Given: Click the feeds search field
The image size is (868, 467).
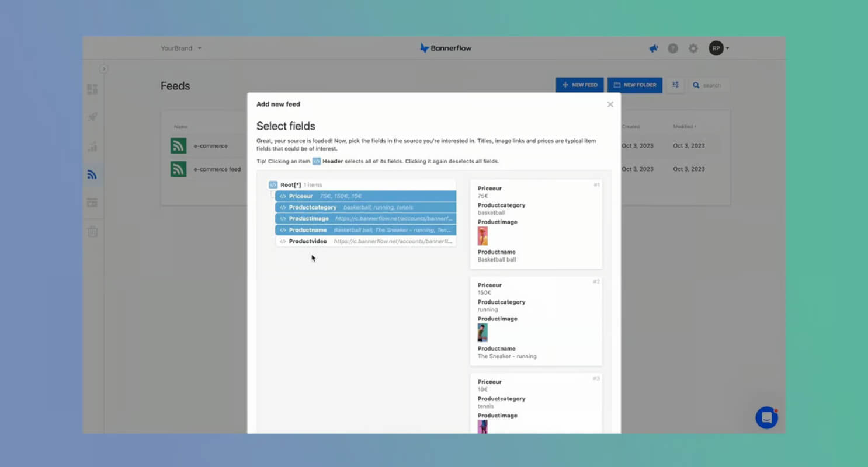Looking at the screenshot, I should click(x=709, y=85).
